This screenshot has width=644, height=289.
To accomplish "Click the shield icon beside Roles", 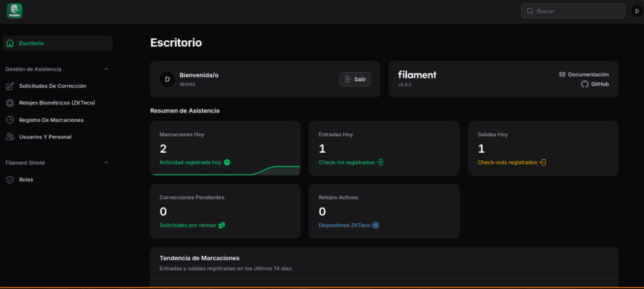I will pos(10,180).
